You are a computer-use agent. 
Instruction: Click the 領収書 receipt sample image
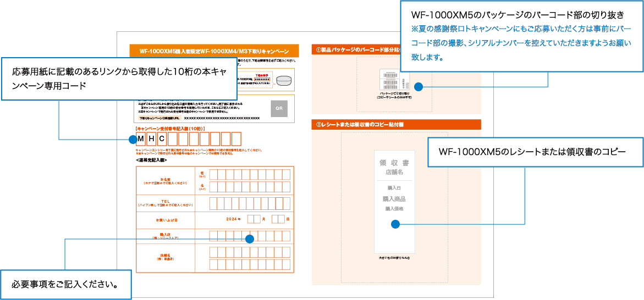click(x=394, y=201)
